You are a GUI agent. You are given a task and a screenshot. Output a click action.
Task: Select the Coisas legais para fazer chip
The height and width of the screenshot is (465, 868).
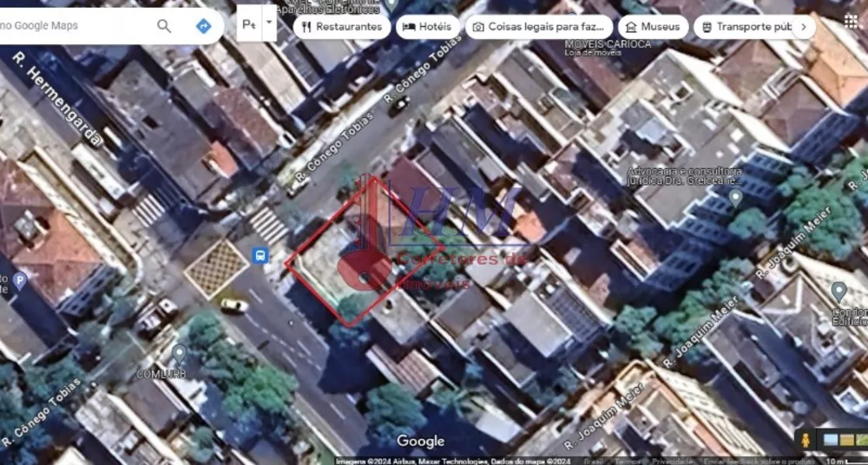pyautogui.click(x=539, y=27)
